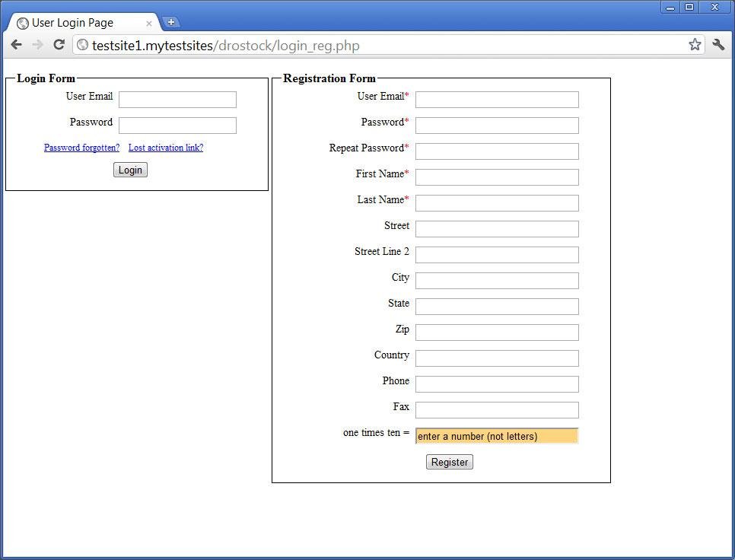Click the Lost activation link
The image size is (735, 560).
tap(165, 147)
